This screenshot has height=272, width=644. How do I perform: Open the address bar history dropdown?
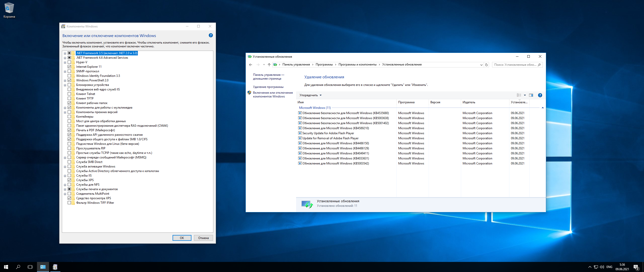[481, 65]
